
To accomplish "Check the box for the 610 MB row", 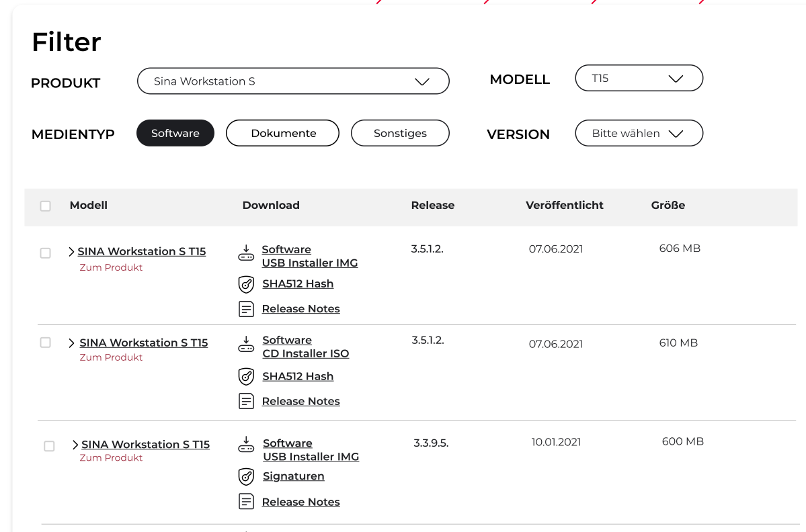I will click(x=45, y=343).
